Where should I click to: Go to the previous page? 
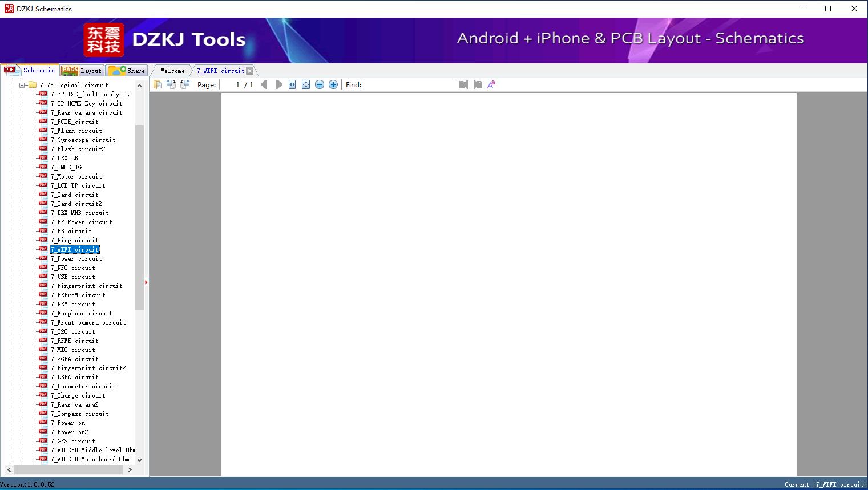point(264,84)
